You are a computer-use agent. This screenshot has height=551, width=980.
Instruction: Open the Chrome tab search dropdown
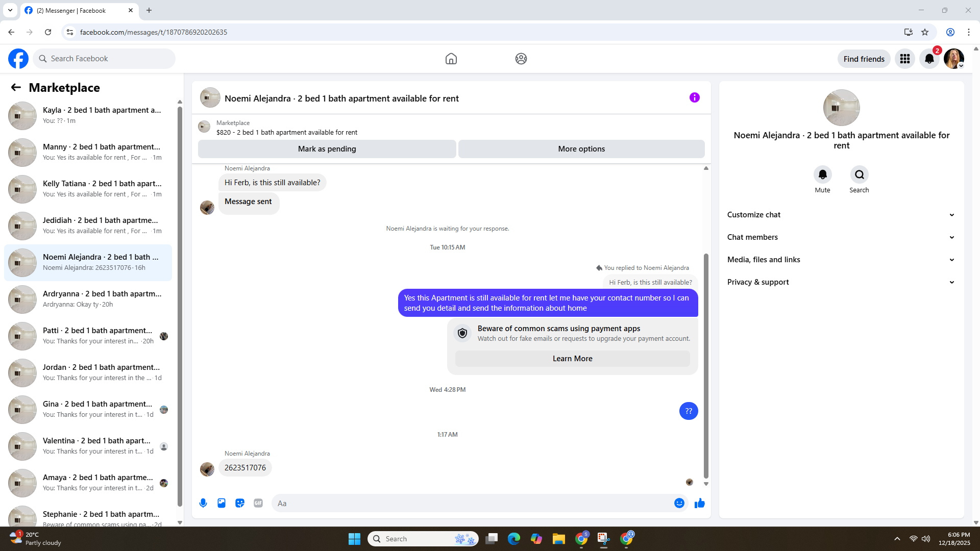(10, 10)
